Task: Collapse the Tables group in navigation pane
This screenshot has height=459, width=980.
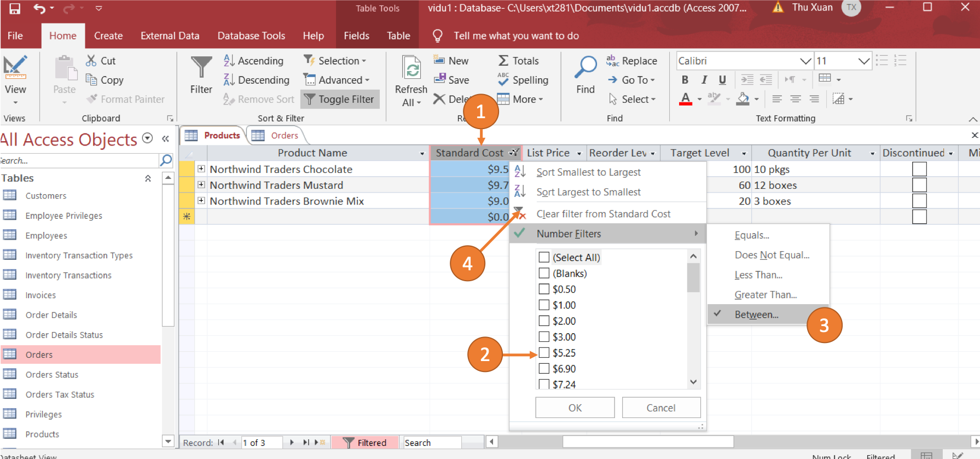Action: 148,178
